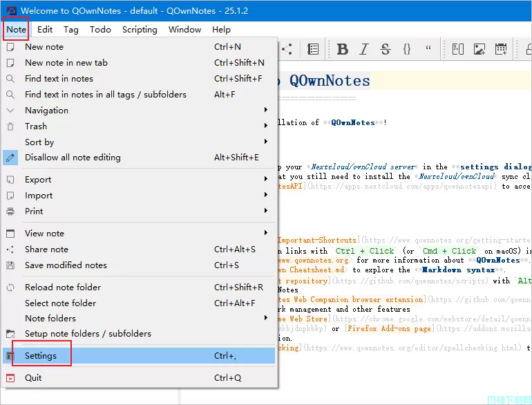Open the Todo menu in the menu bar

pyautogui.click(x=100, y=30)
